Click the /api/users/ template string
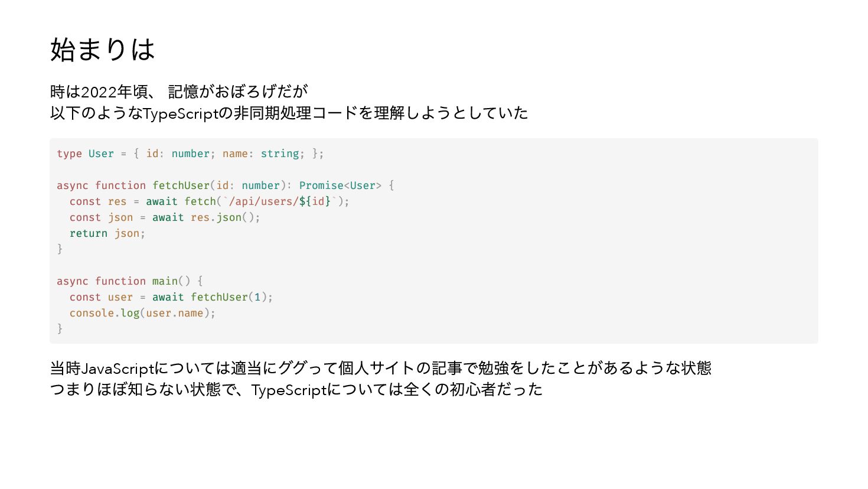The image size is (868, 489). point(278,201)
